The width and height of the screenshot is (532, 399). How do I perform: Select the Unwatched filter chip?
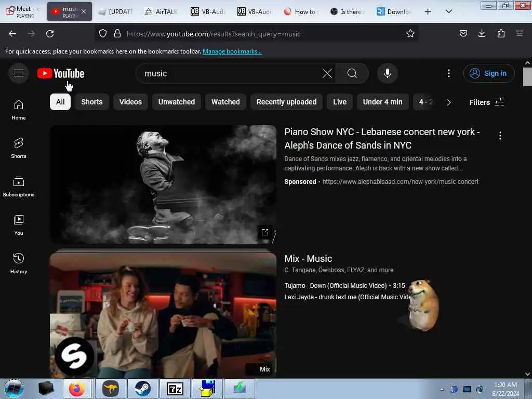tap(177, 102)
